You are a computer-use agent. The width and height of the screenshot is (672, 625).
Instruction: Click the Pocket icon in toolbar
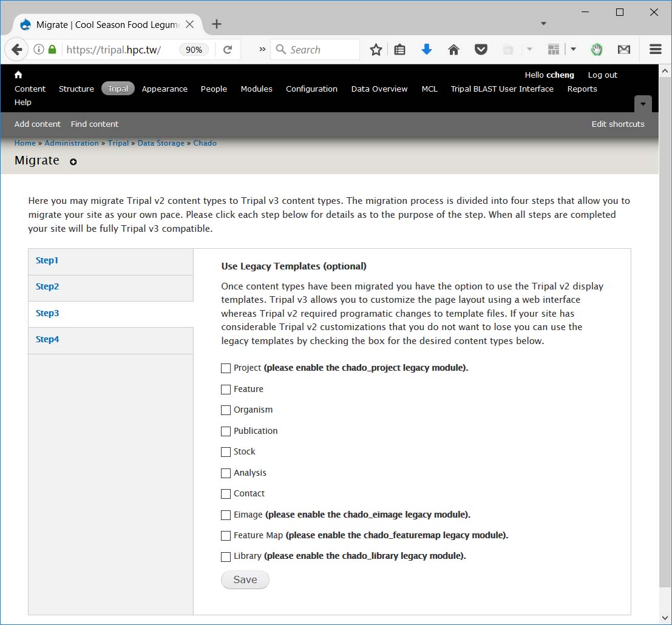coord(481,50)
